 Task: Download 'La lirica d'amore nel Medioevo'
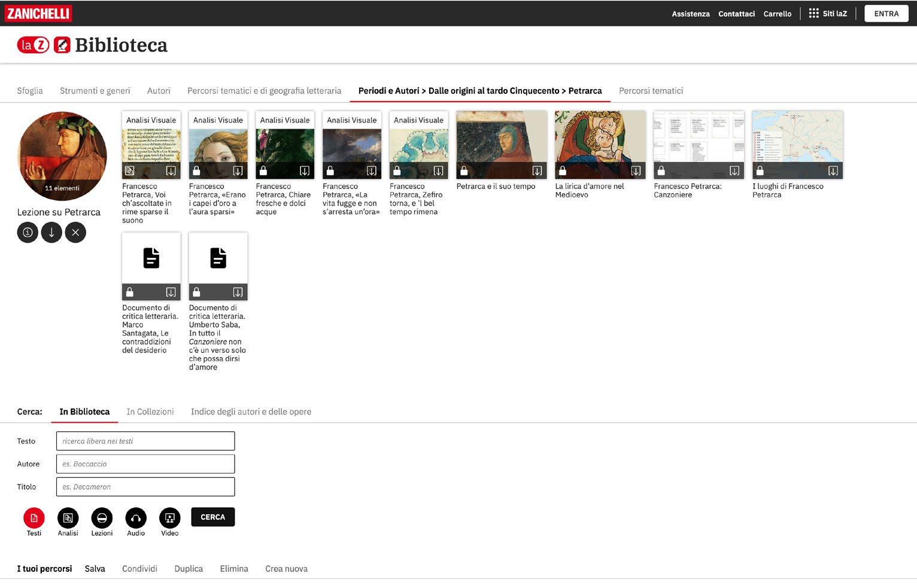(x=636, y=171)
